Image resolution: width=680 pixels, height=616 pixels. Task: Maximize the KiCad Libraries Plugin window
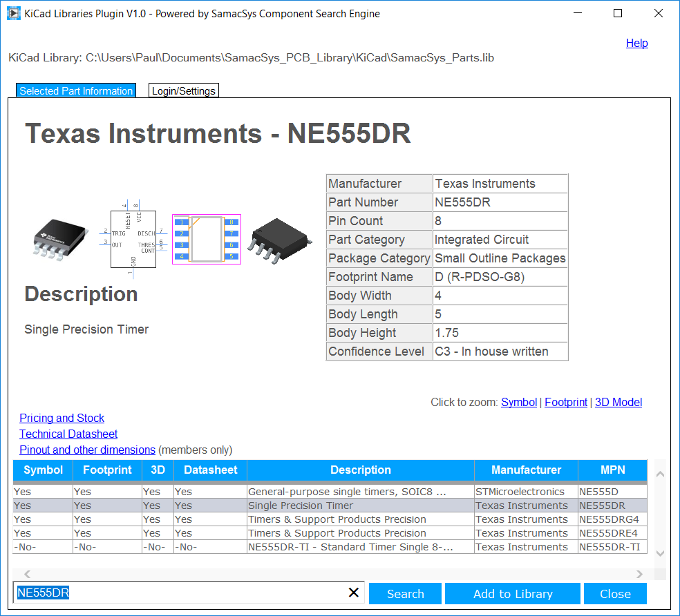coord(618,13)
